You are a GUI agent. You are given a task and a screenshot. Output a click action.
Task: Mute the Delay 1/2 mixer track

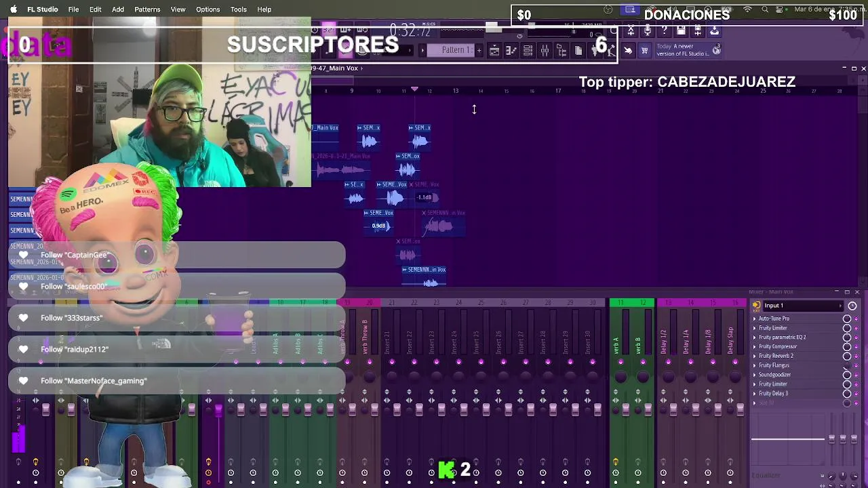click(x=668, y=362)
